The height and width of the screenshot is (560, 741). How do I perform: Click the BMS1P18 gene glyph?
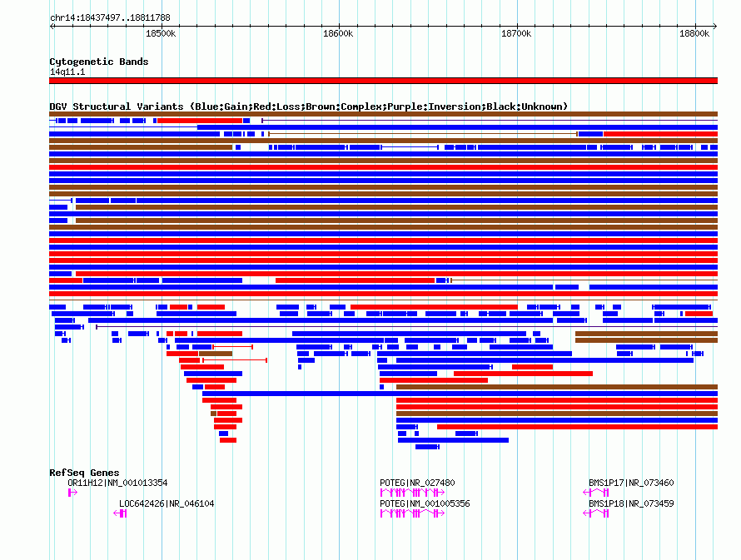tap(596, 513)
